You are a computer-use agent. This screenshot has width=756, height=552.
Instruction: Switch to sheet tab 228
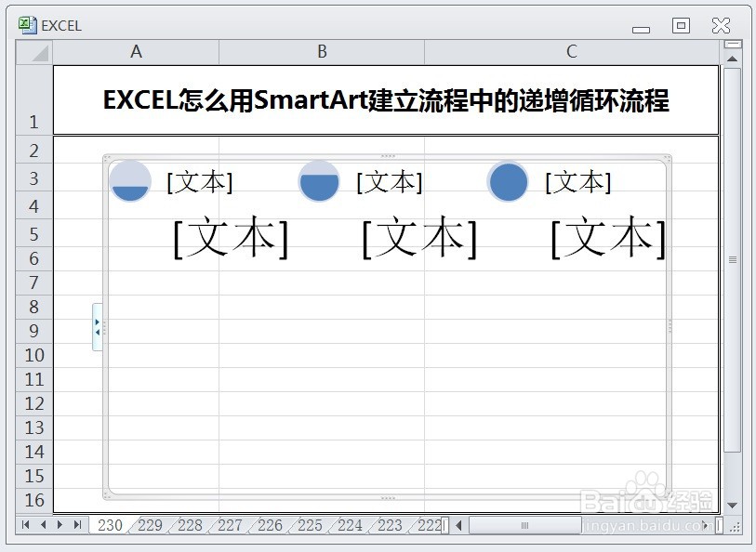click(190, 525)
